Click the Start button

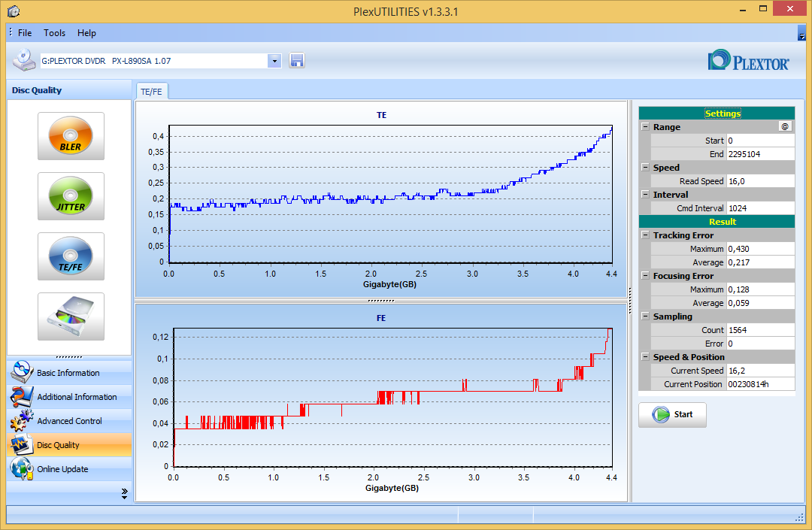click(672, 414)
